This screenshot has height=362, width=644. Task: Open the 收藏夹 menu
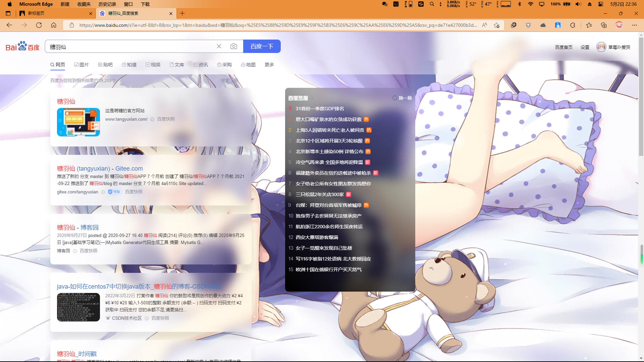pyautogui.click(x=84, y=4)
